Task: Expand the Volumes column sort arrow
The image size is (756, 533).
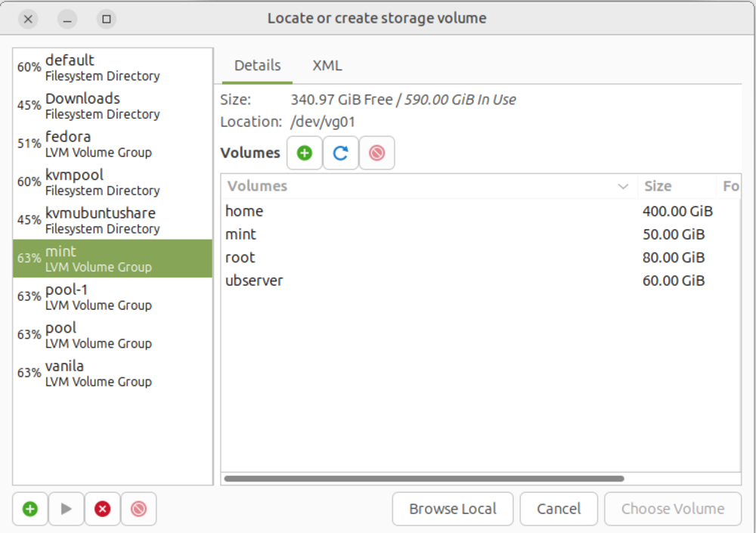Action: coord(623,187)
